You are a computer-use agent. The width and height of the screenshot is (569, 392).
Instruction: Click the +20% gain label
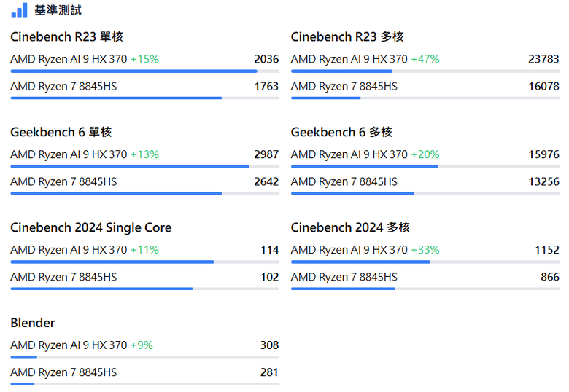click(x=425, y=154)
